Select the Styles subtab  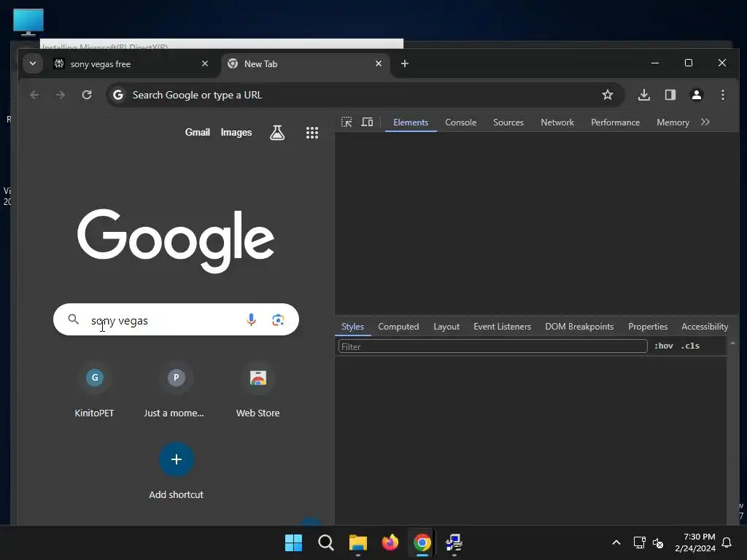352,327
